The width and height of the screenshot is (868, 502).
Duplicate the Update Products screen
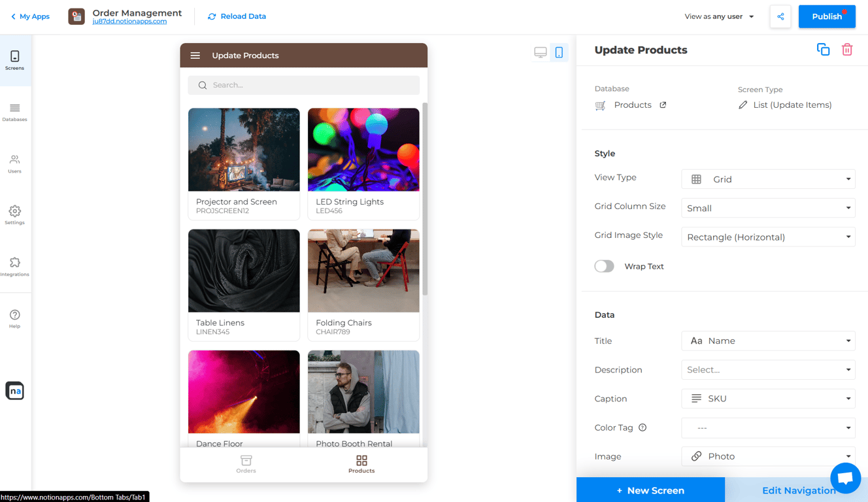(824, 50)
